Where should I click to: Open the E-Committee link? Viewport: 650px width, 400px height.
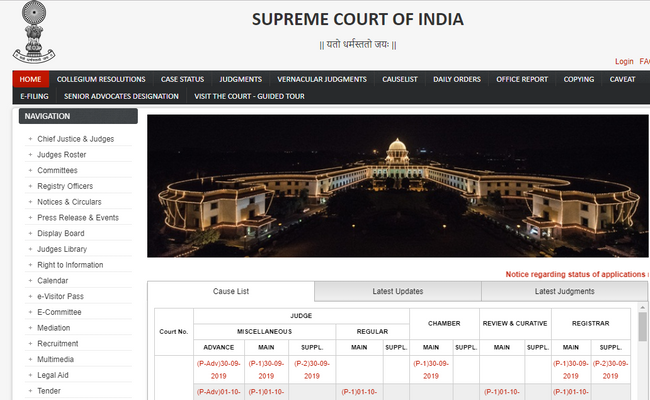tap(59, 312)
